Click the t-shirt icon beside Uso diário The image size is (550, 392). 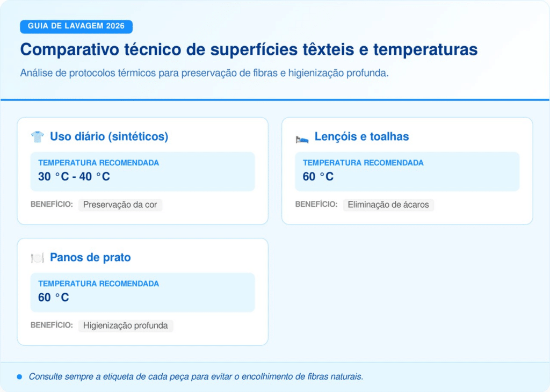coord(37,137)
